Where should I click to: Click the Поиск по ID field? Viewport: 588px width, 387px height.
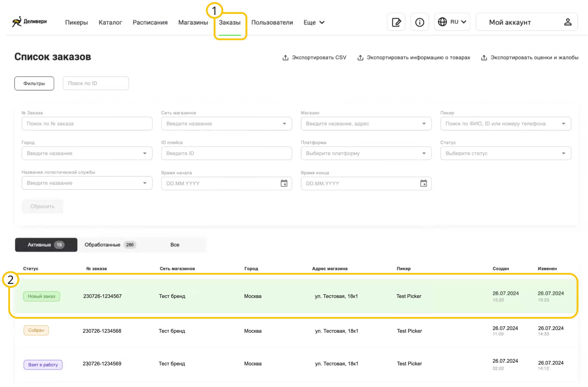pyautogui.click(x=96, y=83)
